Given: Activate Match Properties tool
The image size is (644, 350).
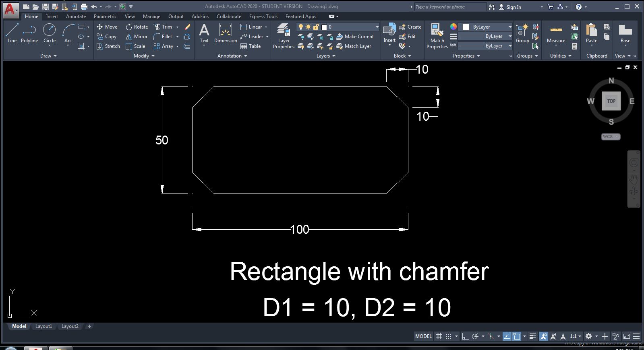Looking at the screenshot, I should [x=437, y=36].
